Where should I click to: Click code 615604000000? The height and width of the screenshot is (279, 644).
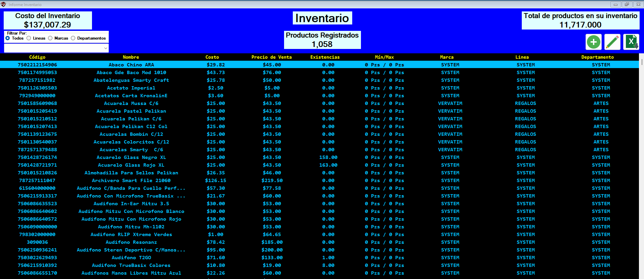(37, 188)
